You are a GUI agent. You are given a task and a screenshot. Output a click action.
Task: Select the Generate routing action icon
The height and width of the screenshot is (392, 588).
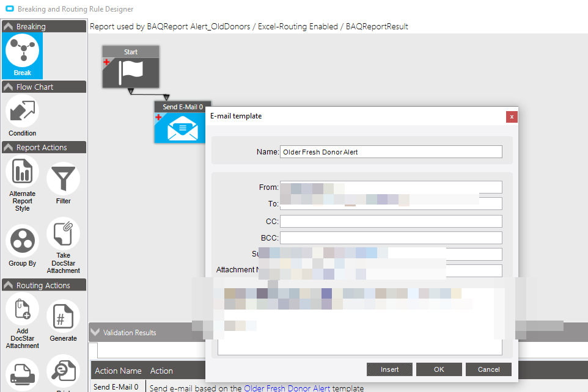63,321
